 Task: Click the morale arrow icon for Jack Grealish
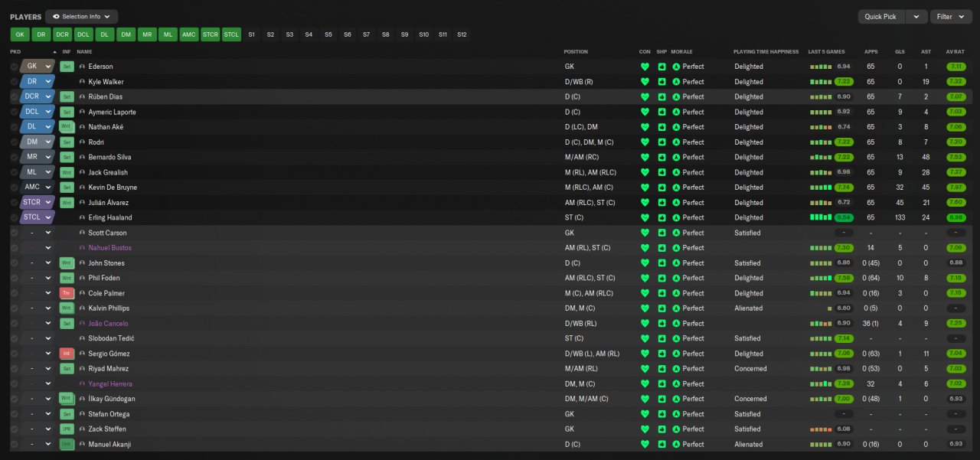click(x=676, y=172)
